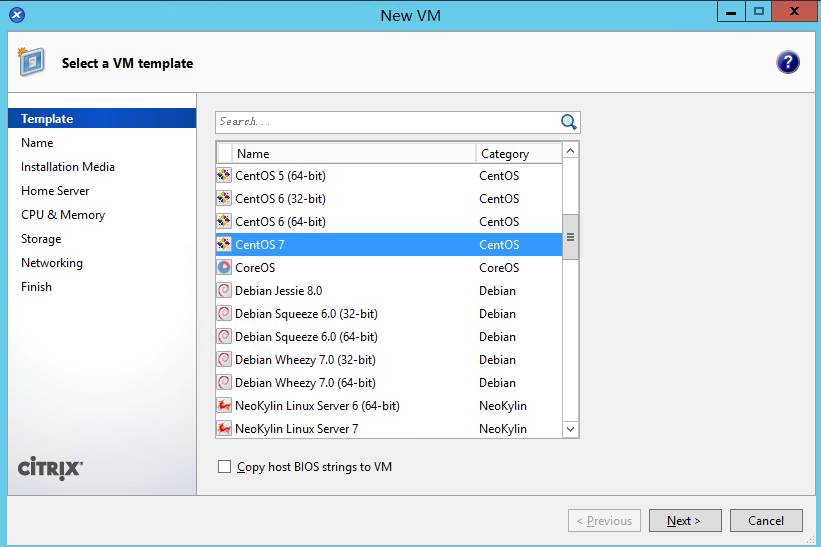Click the template list scroll up arrow
Viewport: 821px width, 547px height.
pos(570,151)
